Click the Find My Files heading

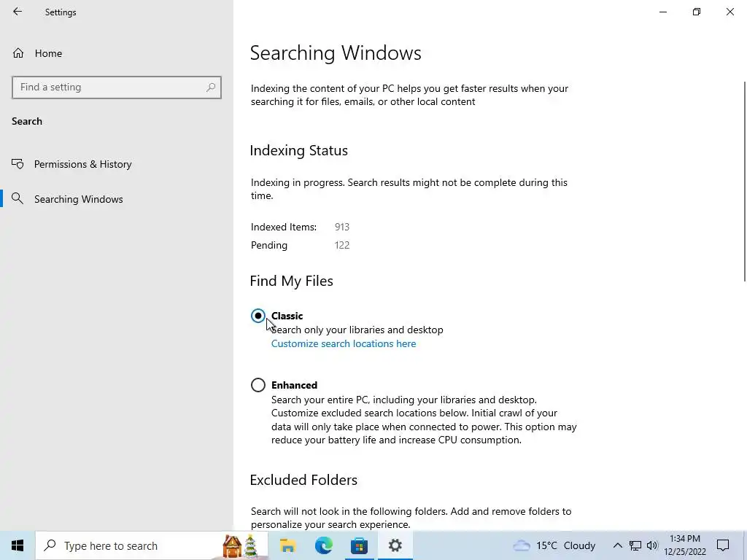(x=291, y=281)
